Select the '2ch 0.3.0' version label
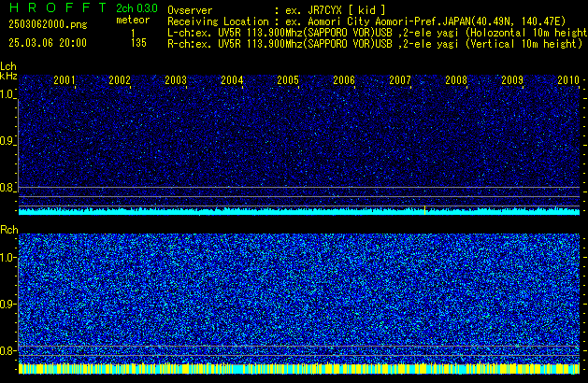588x383 pixels. pyautogui.click(x=136, y=8)
